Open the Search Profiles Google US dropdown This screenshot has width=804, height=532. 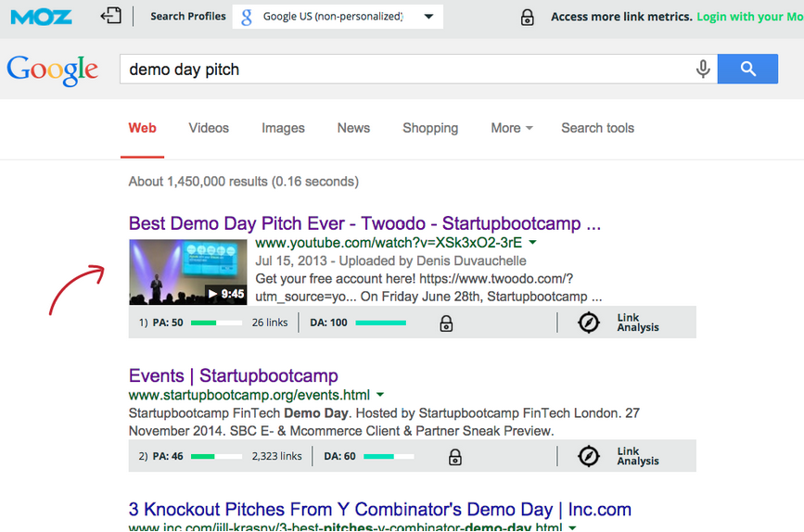tap(338, 17)
